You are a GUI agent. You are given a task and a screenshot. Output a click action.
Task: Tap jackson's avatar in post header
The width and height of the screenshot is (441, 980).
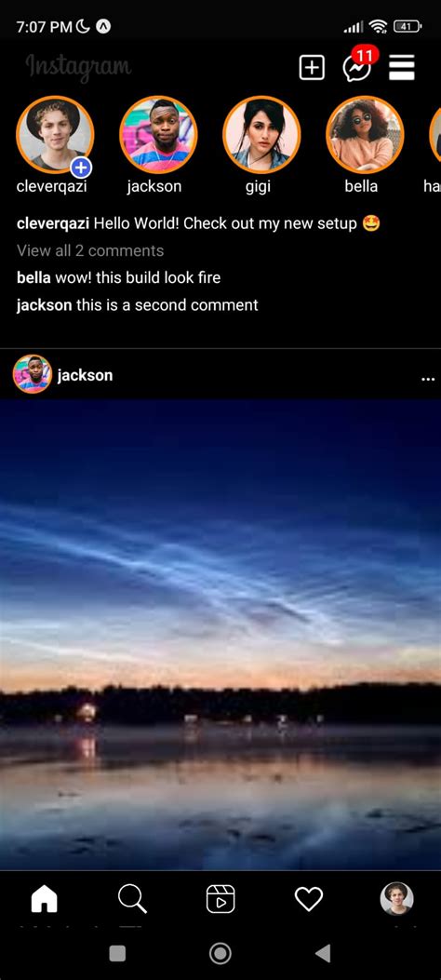click(32, 374)
